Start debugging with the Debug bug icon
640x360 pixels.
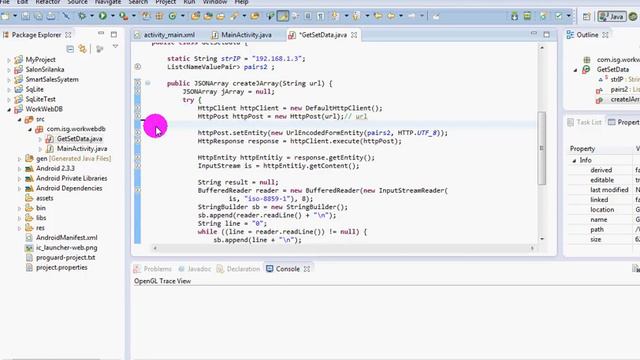(x=82, y=16)
